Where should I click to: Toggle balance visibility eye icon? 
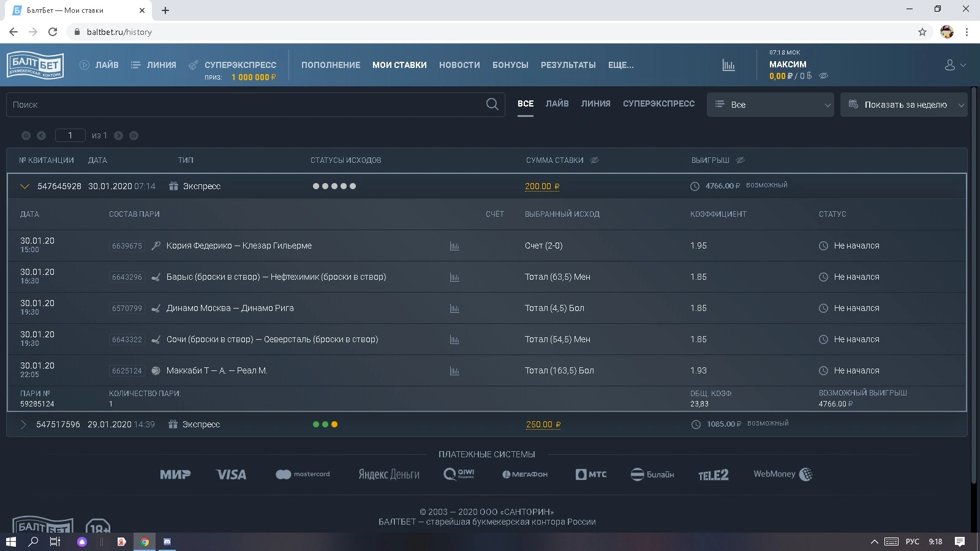click(x=823, y=76)
